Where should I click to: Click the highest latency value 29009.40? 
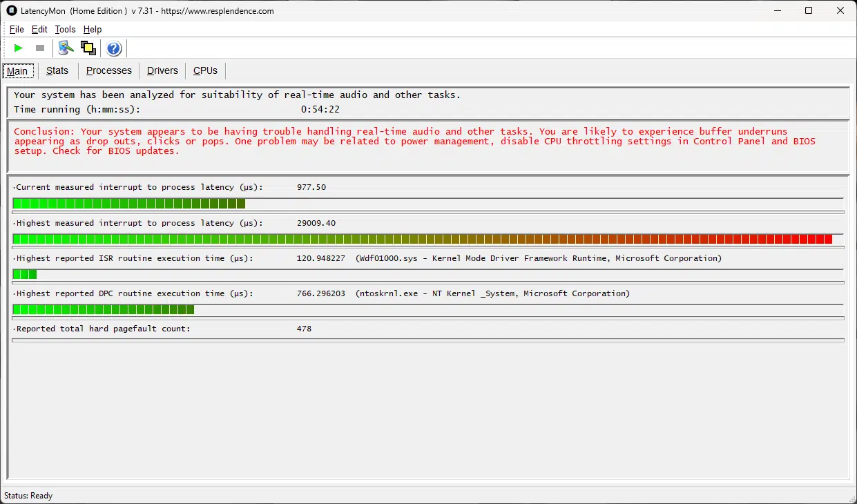[316, 223]
